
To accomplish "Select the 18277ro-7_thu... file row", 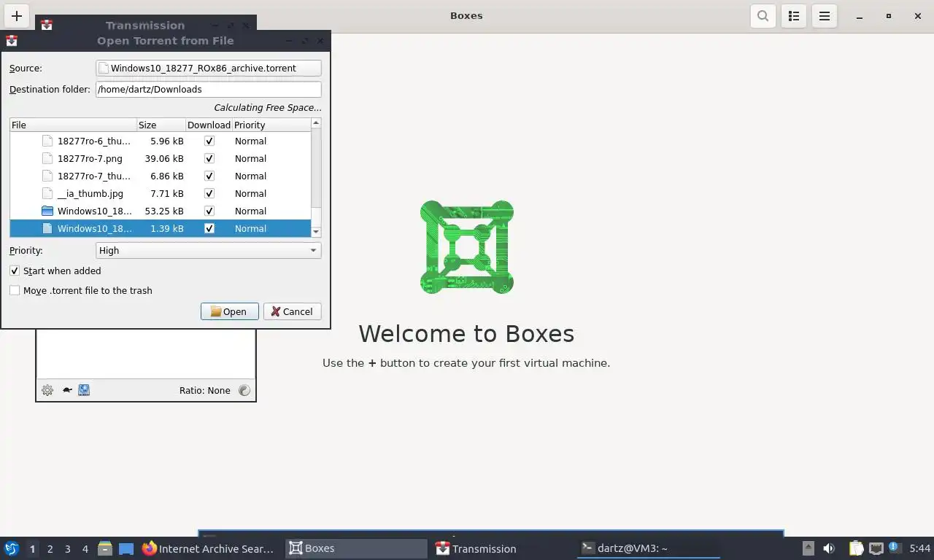I will (161, 176).
